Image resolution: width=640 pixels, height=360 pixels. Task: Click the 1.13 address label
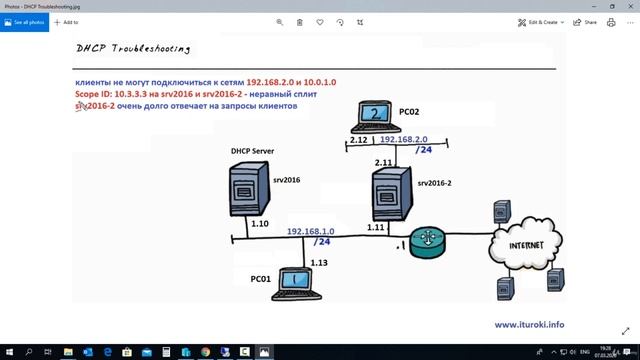pyautogui.click(x=319, y=263)
